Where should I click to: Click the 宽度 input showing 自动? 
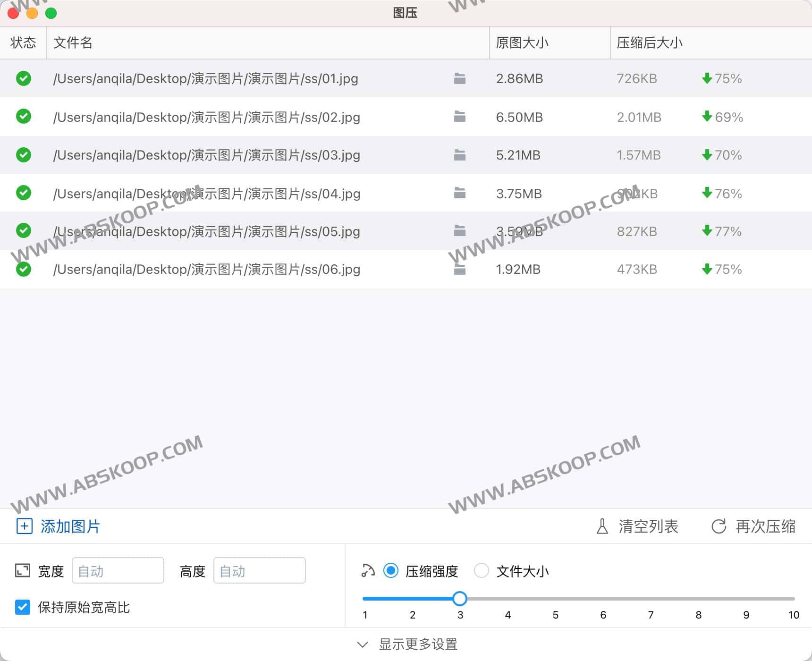pyautogui.click(x=118, y=570)
